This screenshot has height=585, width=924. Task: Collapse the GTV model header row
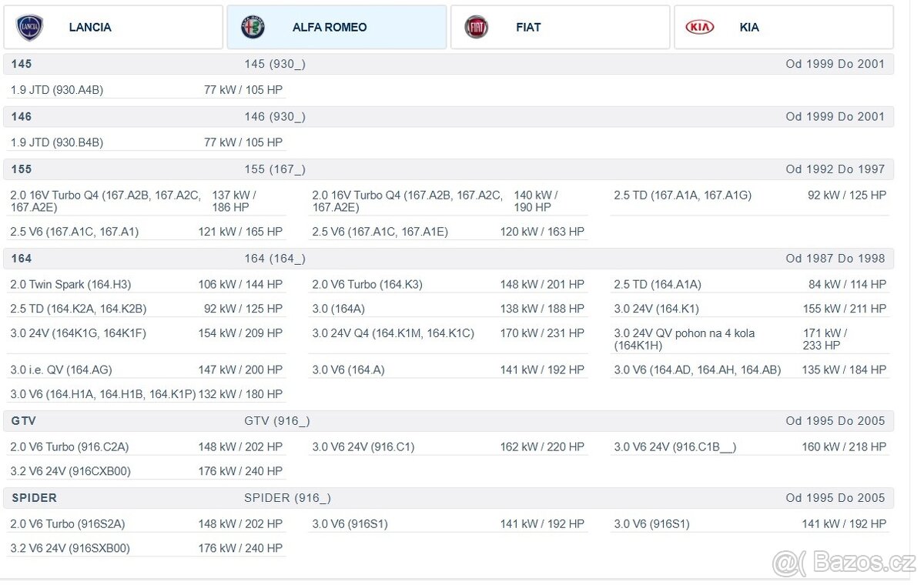click(449, 421)
